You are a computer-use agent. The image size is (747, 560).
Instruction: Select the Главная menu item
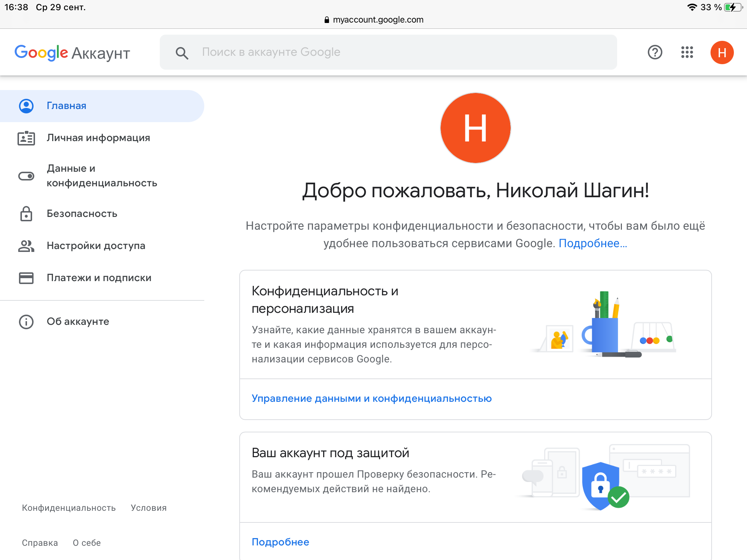point(102,106)
